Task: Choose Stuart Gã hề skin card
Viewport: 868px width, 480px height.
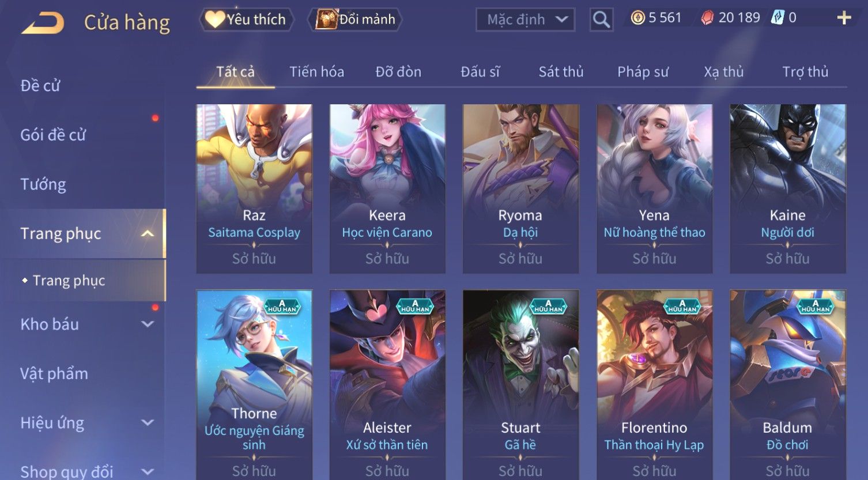Action: coord(520,384)
